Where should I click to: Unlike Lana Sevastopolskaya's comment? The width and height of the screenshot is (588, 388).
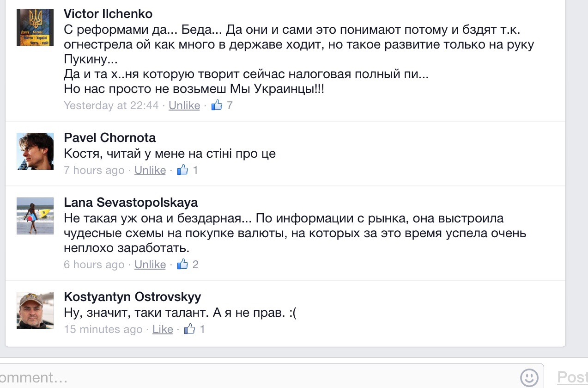coord(150,265)
